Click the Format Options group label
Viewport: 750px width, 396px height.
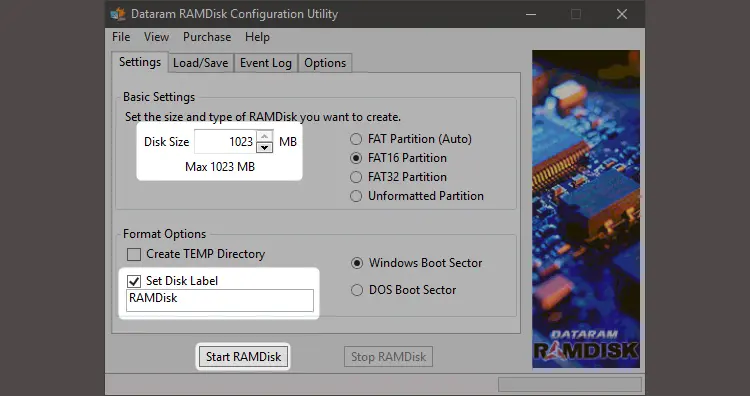pyautogui.click(x=165, y=234)
